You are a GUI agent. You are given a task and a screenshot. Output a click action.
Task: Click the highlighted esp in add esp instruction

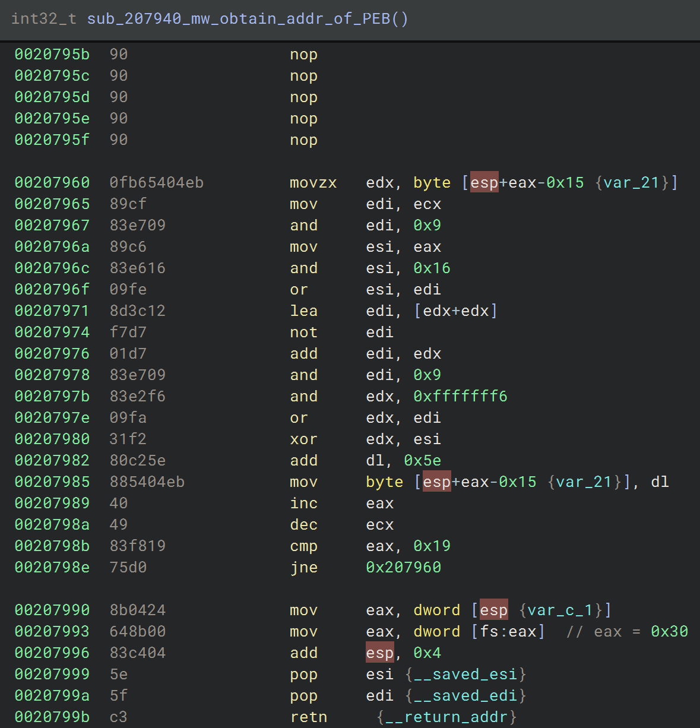coord(380,653)
